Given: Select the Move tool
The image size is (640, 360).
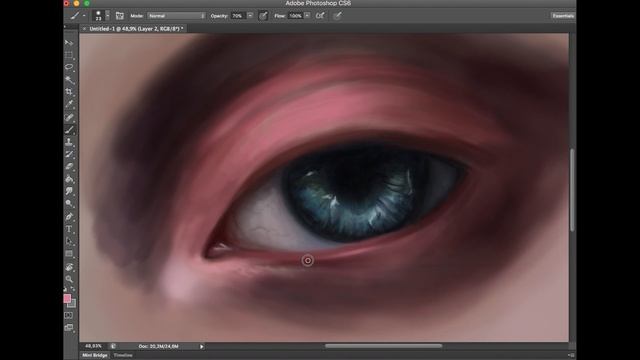Looking at the screenshot, I should tap(69, 43).
